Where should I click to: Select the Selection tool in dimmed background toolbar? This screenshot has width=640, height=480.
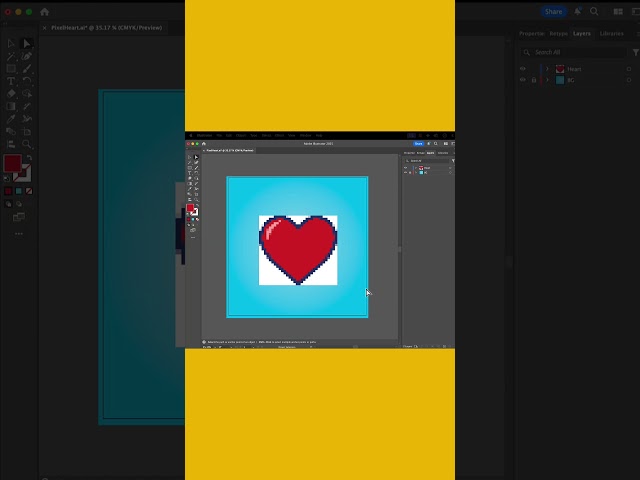[x=11, y=43]
